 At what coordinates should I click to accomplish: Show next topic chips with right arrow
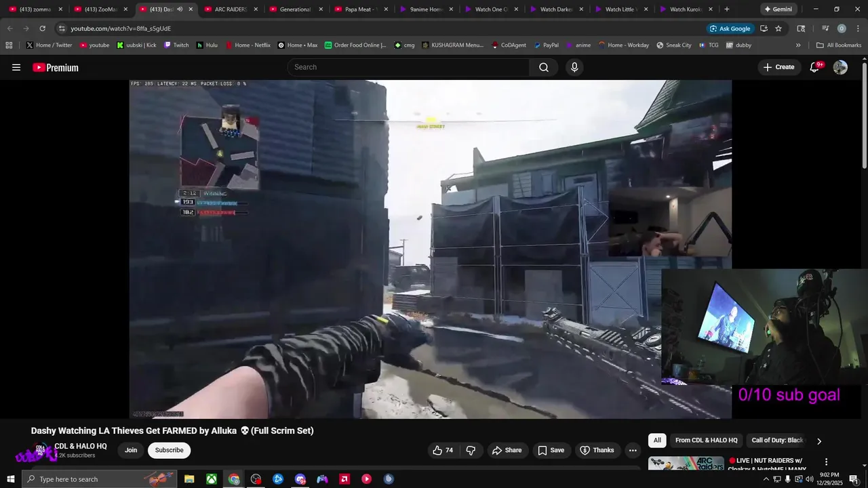[819, 441]
